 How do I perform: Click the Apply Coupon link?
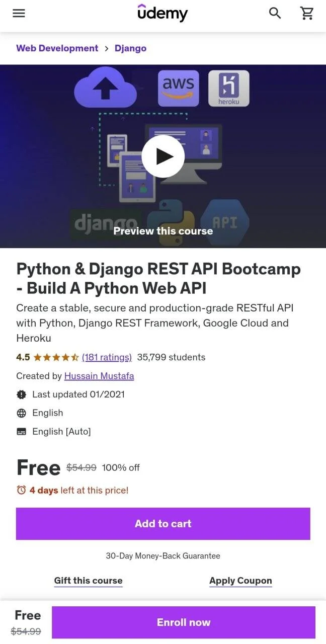click(240, 581)
